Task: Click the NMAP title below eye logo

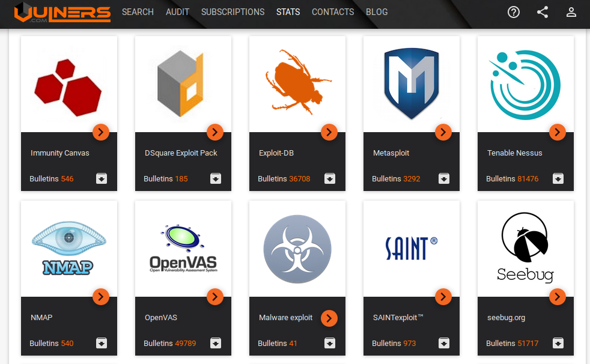Action: click(x=41, y=318)
